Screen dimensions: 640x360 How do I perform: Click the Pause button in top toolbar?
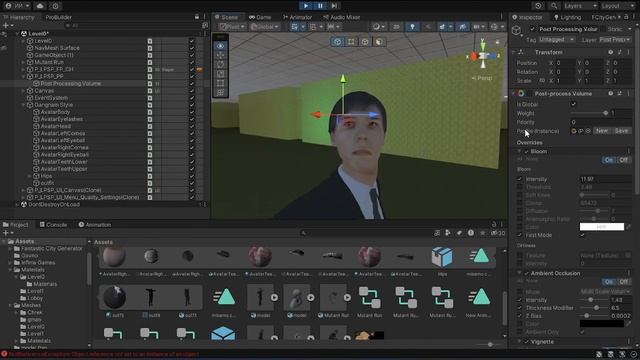click(320, 6)
